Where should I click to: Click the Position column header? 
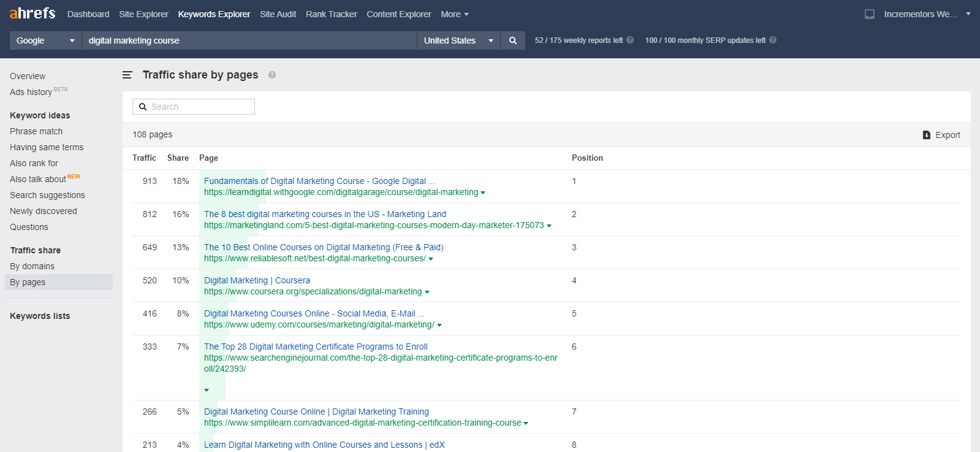(587, 158)
